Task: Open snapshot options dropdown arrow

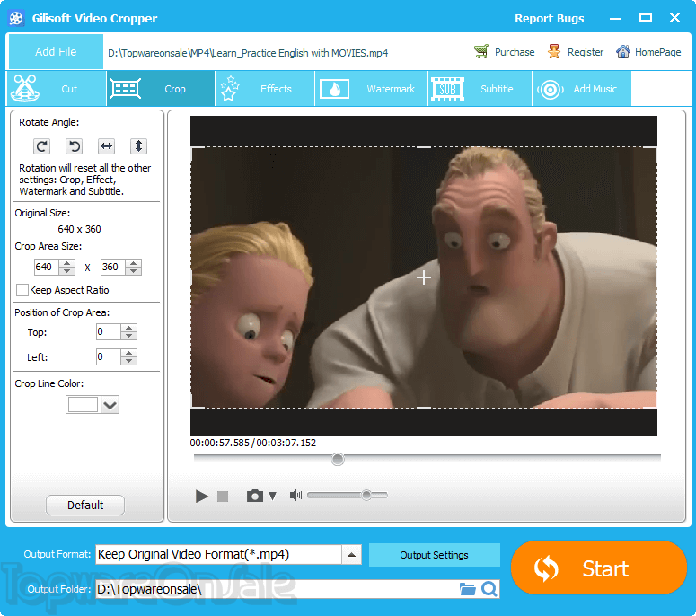Action: 272,497
